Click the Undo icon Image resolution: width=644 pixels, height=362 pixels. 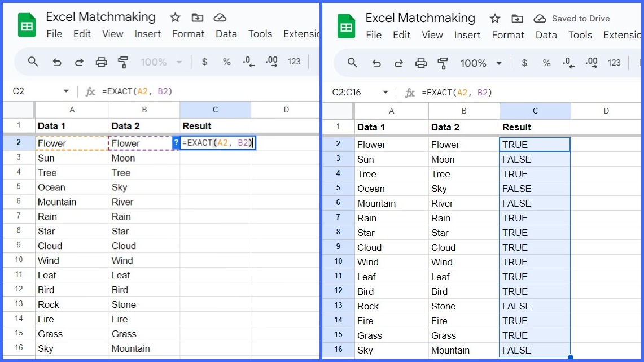tap(56, 62)
